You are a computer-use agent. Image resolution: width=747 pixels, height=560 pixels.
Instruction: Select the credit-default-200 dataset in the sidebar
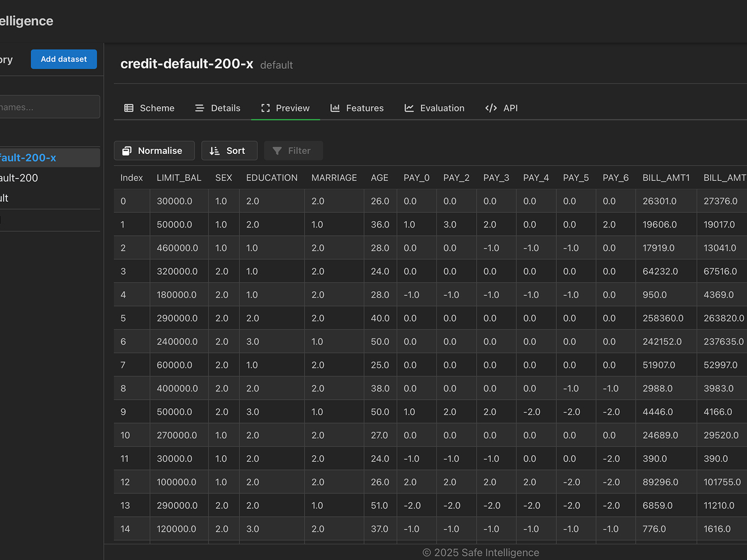coord(19,178)
